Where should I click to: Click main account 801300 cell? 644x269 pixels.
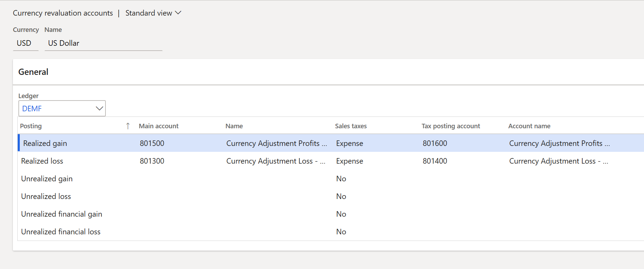[152, 161]
